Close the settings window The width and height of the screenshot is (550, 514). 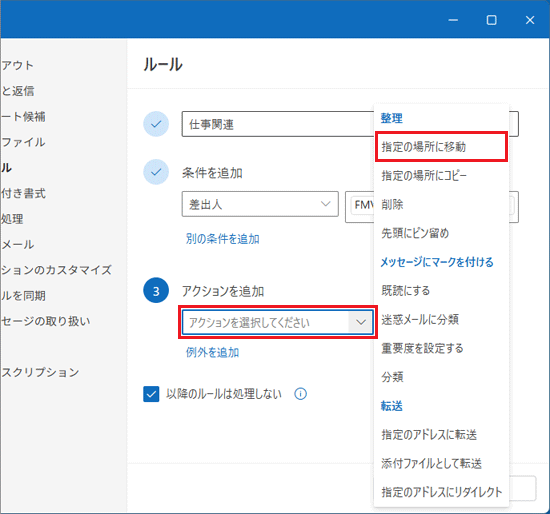[530, 20]
